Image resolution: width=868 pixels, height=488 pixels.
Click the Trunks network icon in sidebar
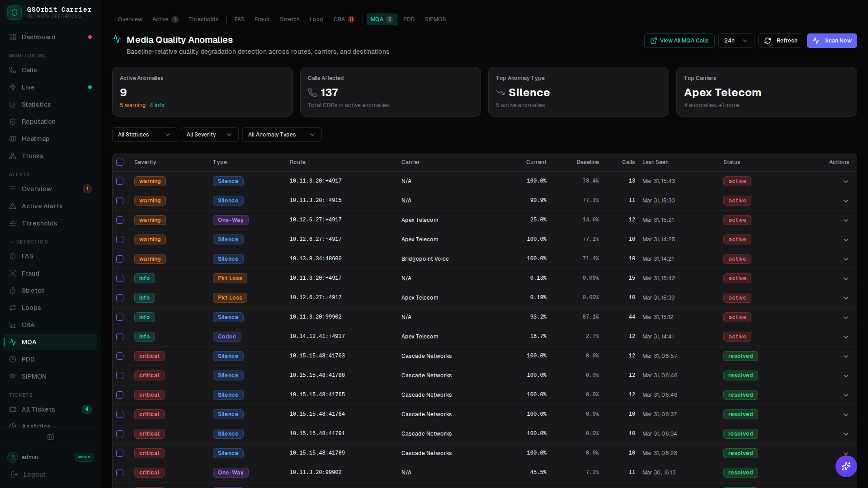click(x=13, y=156)
